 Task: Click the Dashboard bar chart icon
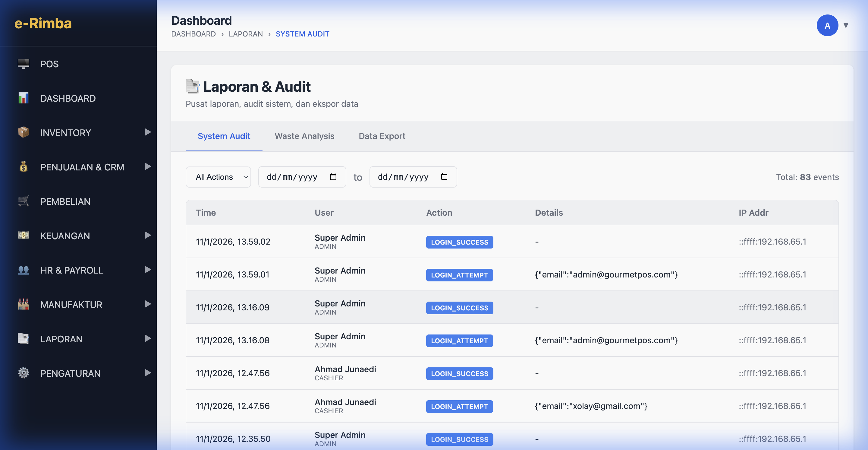coord(23,98)
